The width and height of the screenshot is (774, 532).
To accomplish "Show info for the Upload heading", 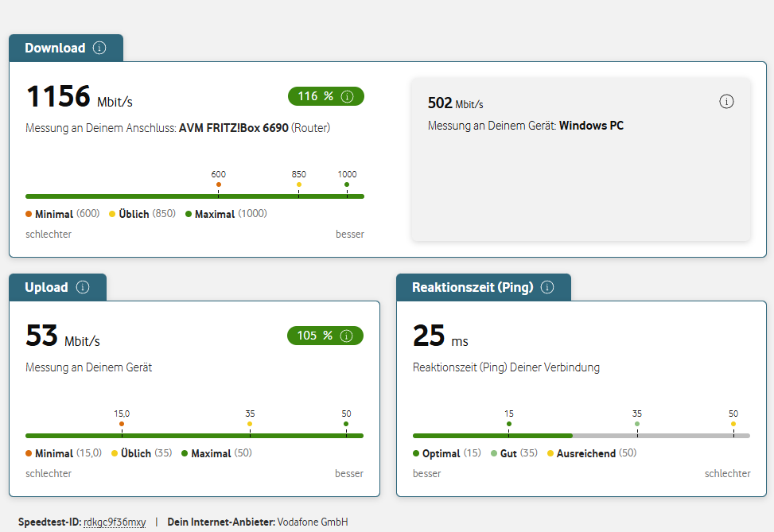I will point(82,287).
